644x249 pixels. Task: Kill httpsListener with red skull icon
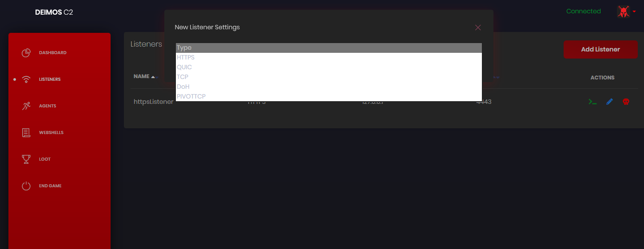coord(626,102)
